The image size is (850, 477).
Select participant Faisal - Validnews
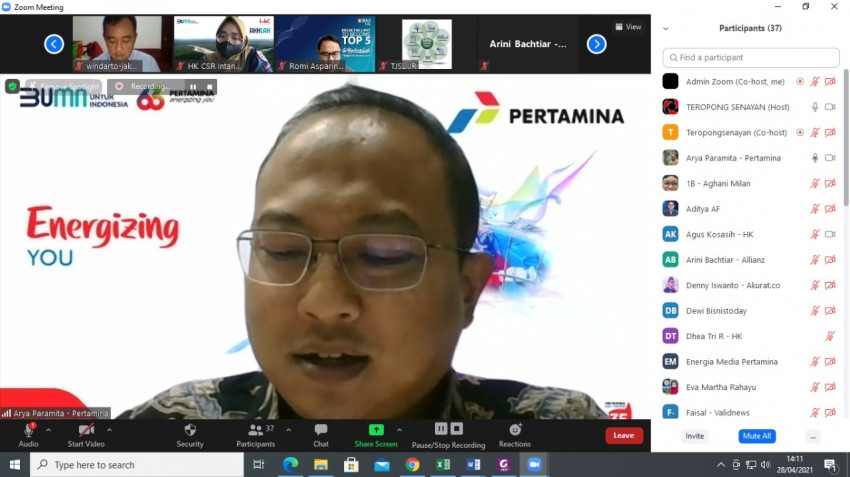click(751, 411)
